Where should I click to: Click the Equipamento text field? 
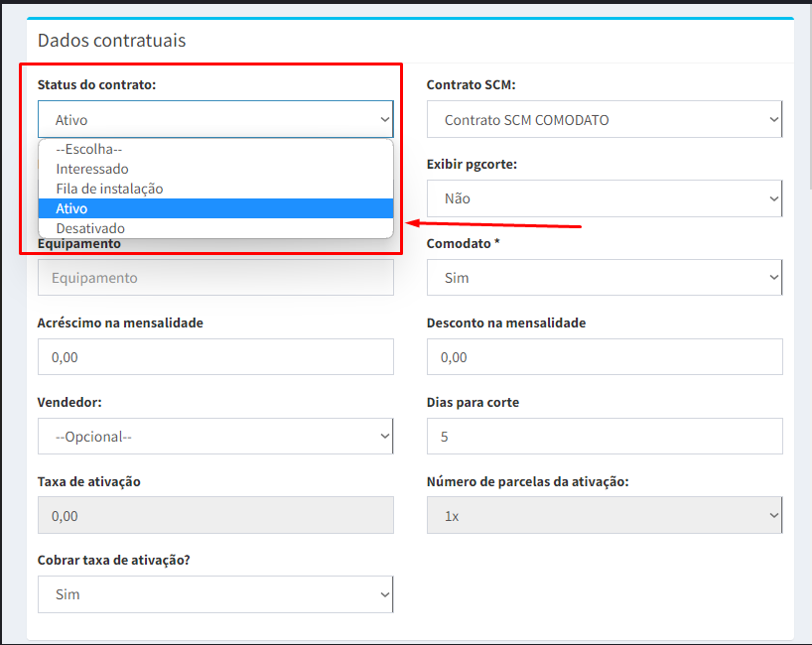click(x=215, y=278)
